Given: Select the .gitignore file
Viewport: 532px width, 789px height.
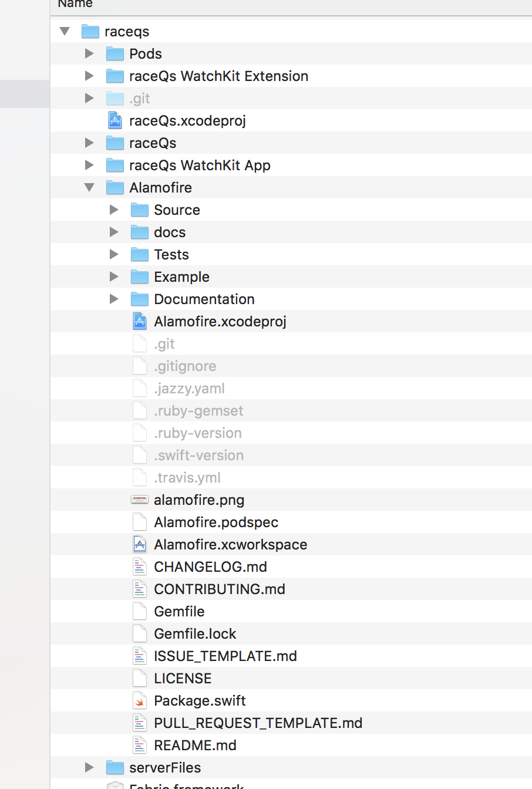Looking at the screenshot, I should (x=185, y=366).
